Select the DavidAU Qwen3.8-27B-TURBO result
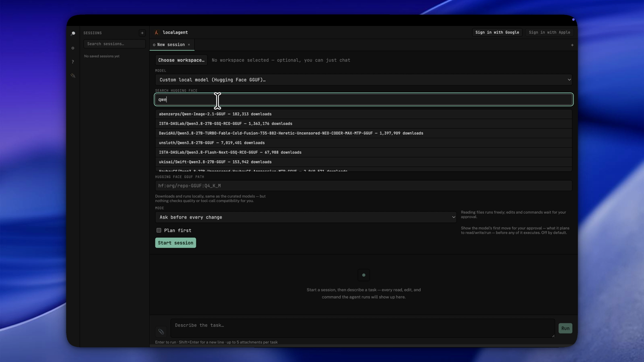 pyautogui.click(x=363, y=133)
